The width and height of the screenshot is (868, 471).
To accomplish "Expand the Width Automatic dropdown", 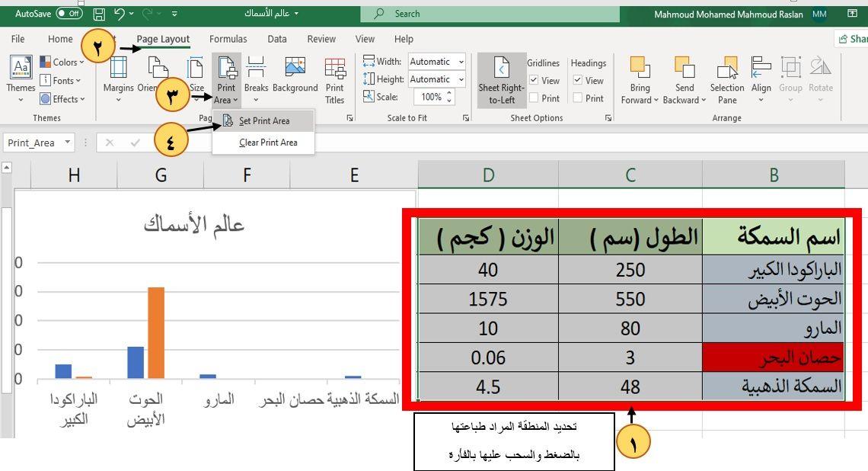I will [x=460, y=62].
